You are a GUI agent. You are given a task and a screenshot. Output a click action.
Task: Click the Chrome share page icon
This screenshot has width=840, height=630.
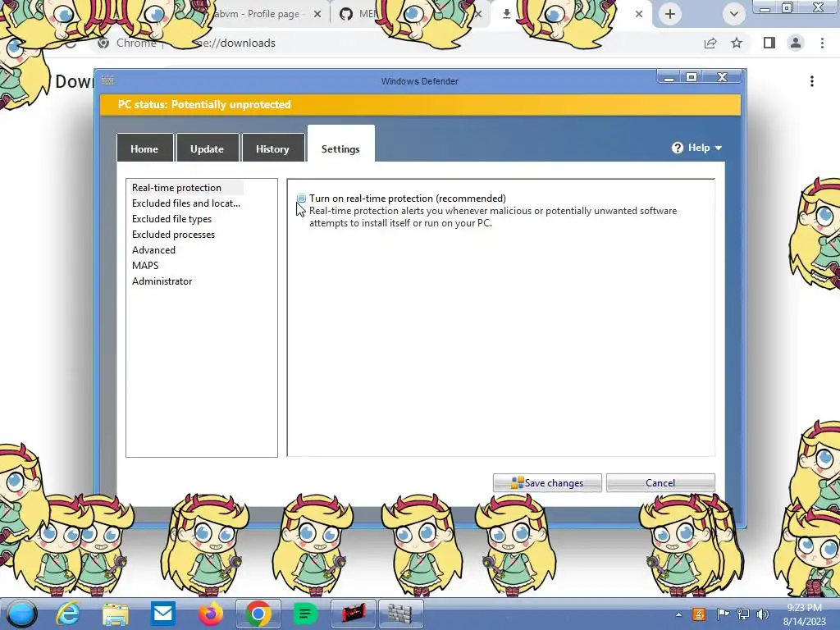click(x=710, y=43)
